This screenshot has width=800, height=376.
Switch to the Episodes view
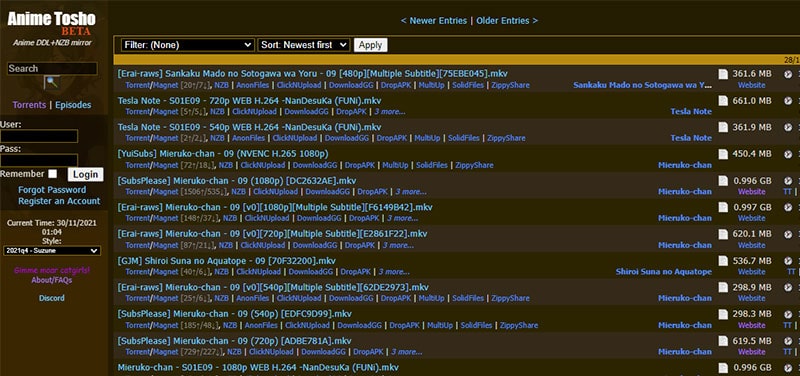[73, 105]
